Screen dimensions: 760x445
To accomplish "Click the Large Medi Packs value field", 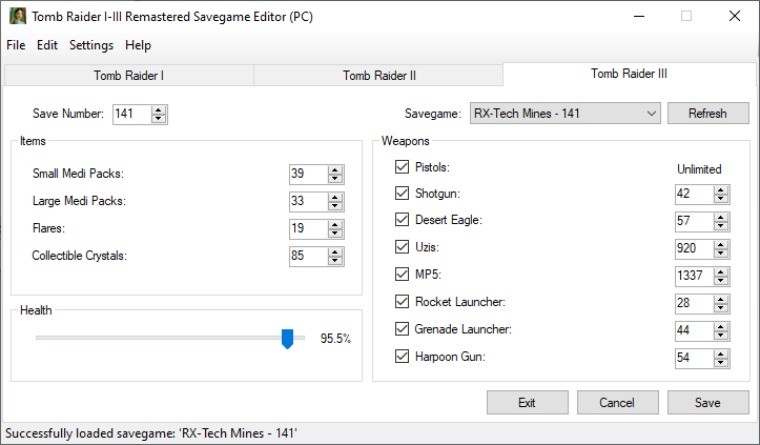I will tap(308, 201).
